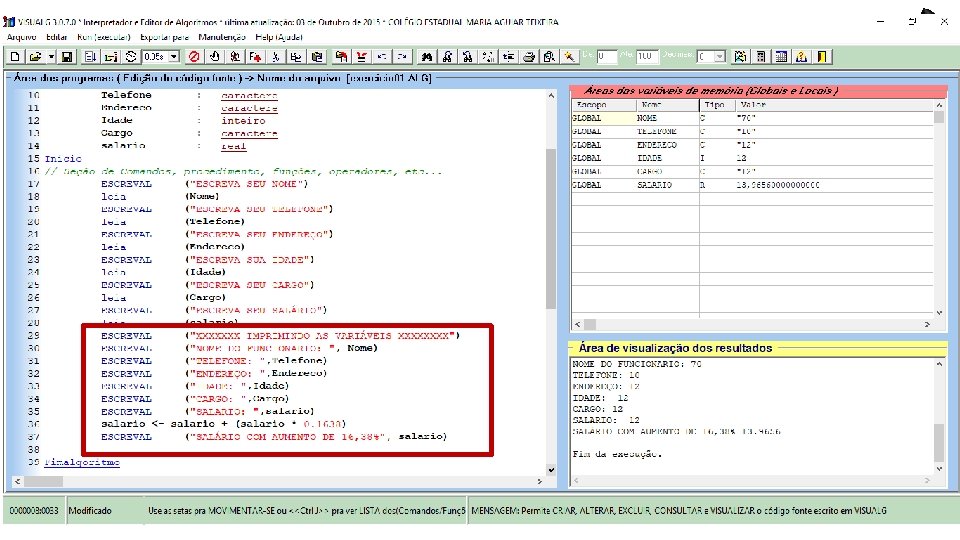
Task: Click 'Fim da execução.' in results
Action: [x=617, y=454]
